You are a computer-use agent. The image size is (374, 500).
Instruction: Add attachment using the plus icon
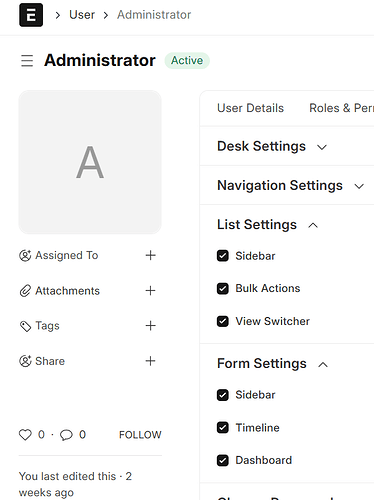(150, 291)
